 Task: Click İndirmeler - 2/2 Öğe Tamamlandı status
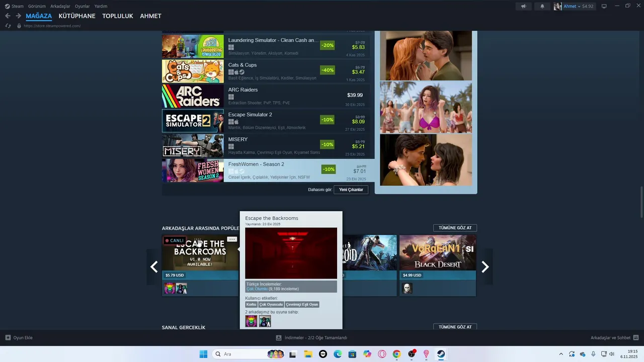[315, 338]
